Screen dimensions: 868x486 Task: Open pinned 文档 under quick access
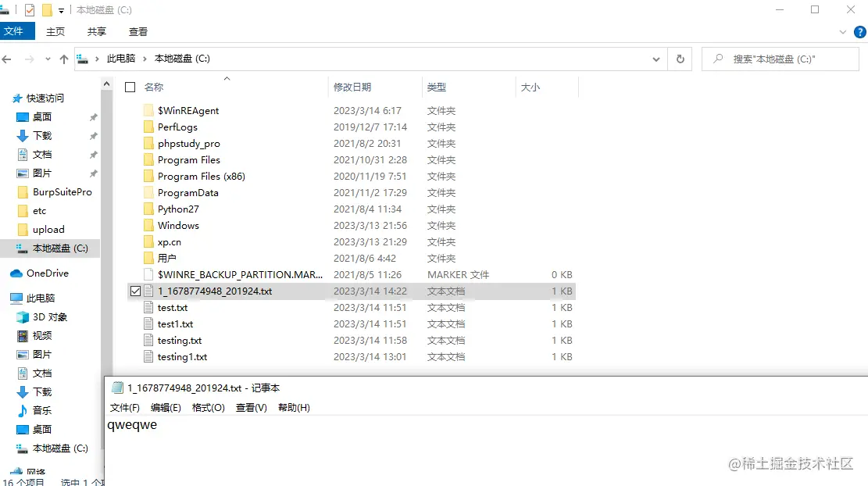[42, 155]
